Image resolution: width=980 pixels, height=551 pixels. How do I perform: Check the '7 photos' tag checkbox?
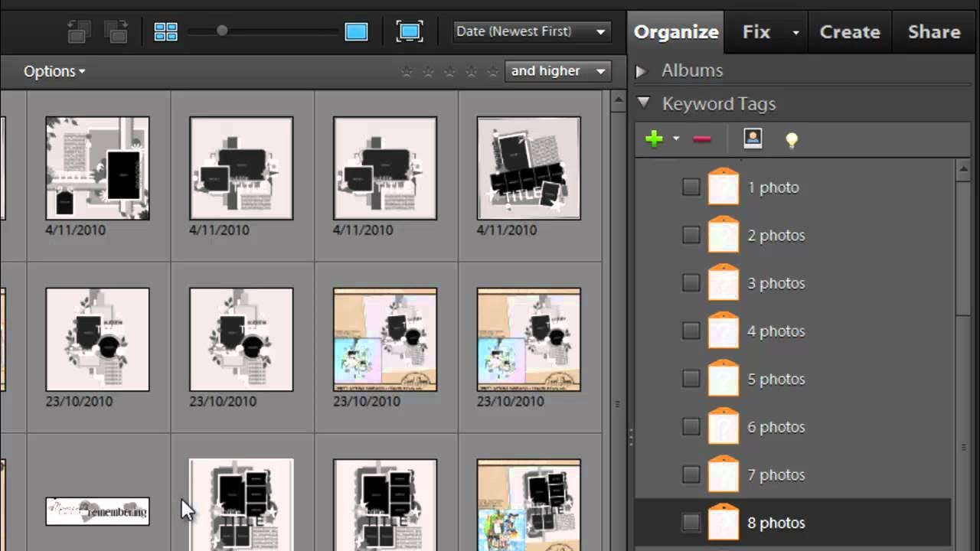click(x=691, y=474)
